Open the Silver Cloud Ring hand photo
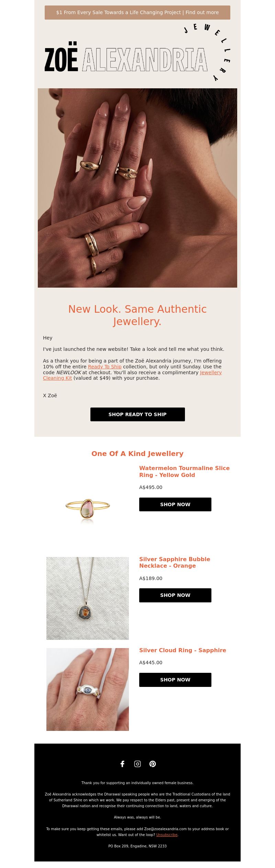Image resolution: width=275 pixels, height=868 pixels. click(88, 689)
